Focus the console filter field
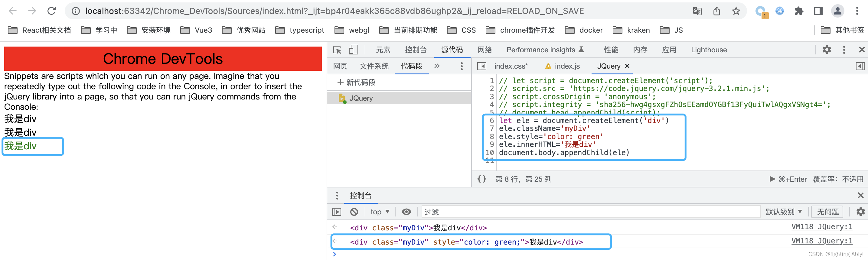The height and width of the screenshot is (260, 868). (590, 212)
